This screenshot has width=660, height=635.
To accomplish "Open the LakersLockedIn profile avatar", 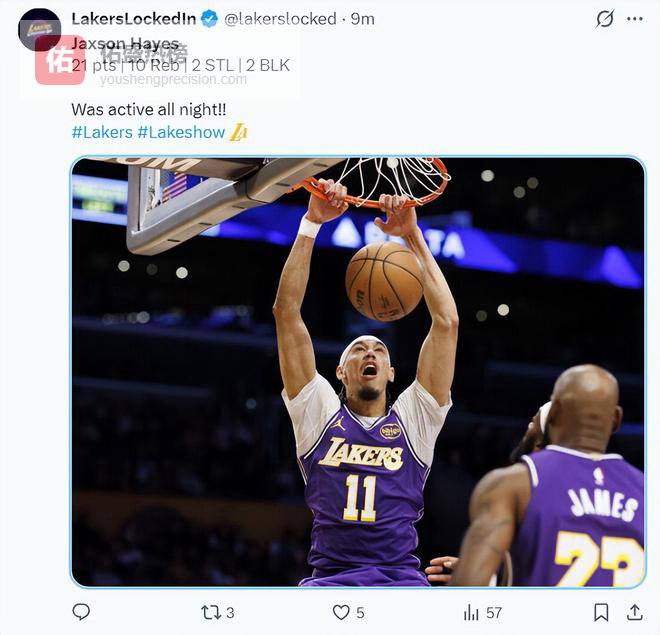I will [40, 28].
